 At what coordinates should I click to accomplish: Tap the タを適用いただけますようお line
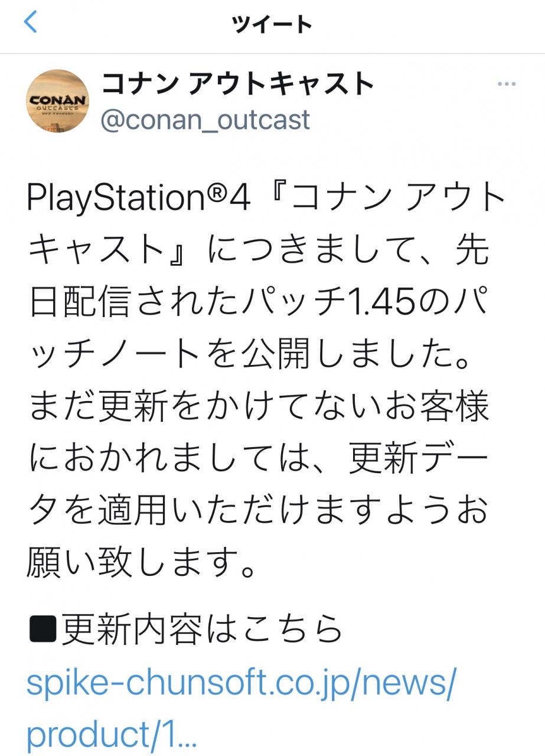pyautogui.click(x=258, y=510)
